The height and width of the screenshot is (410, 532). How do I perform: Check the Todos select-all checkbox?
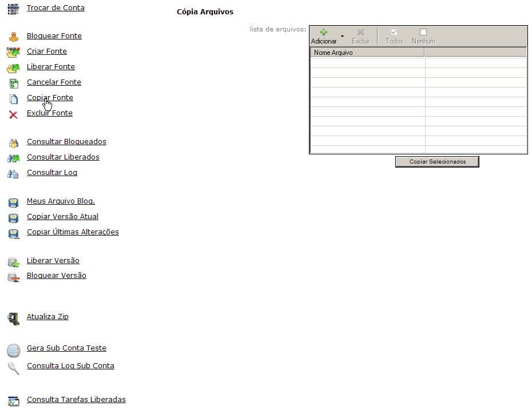[x=394, y=33]
